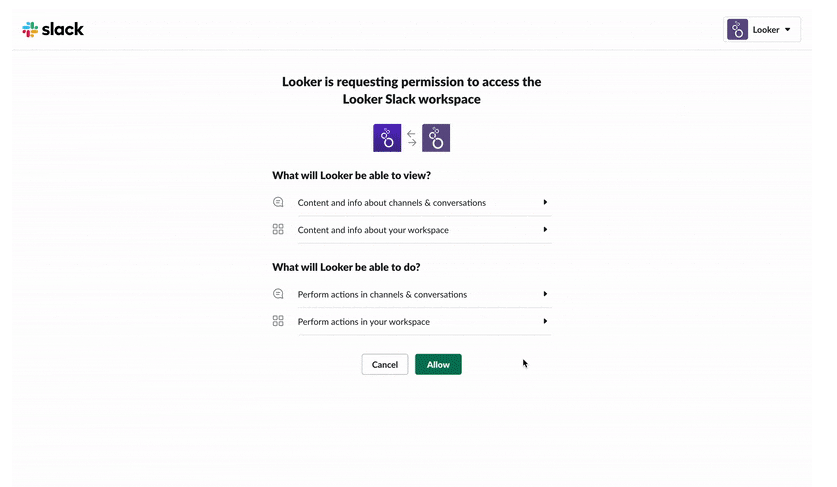
Task: Click Content and info about channels & conversations row
Action: (412, 202)
